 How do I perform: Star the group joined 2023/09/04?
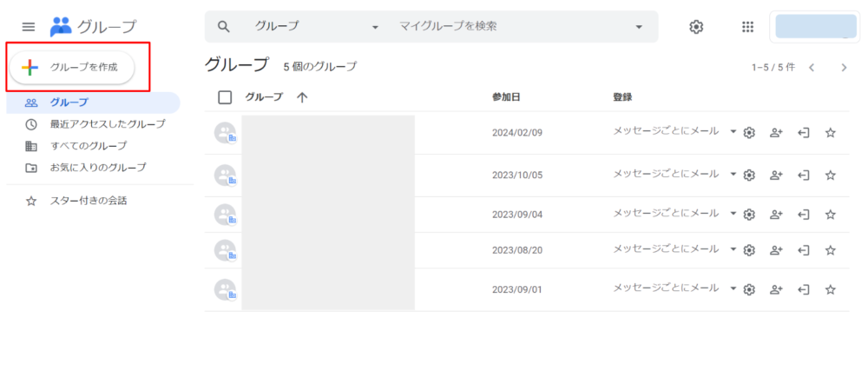click(830, 215)
